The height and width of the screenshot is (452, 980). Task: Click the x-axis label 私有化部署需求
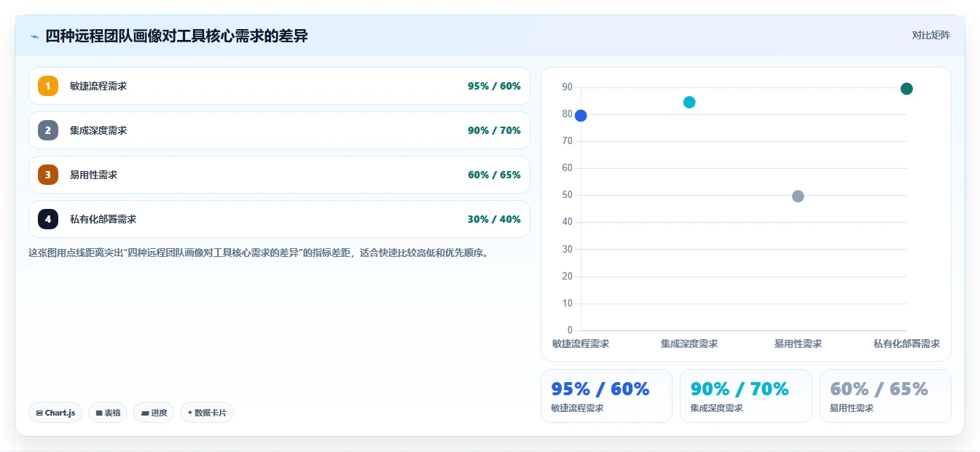coord(906,344)
